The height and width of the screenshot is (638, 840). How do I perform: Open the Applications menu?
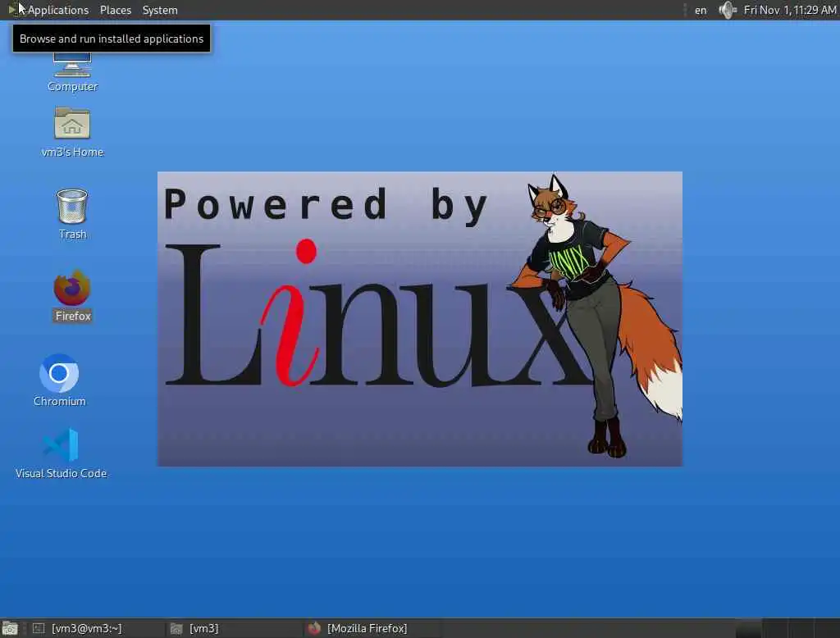tap(58, 10)
